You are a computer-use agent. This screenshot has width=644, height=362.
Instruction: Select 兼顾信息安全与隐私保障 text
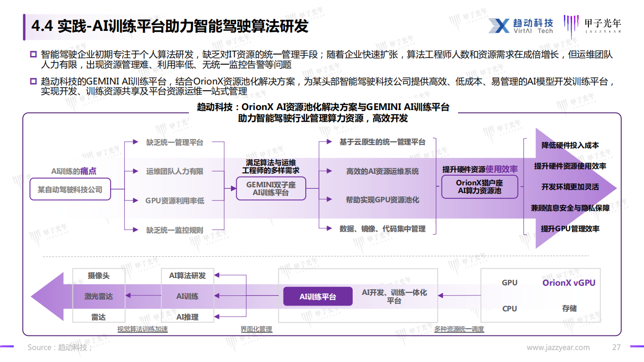(570, 208)
